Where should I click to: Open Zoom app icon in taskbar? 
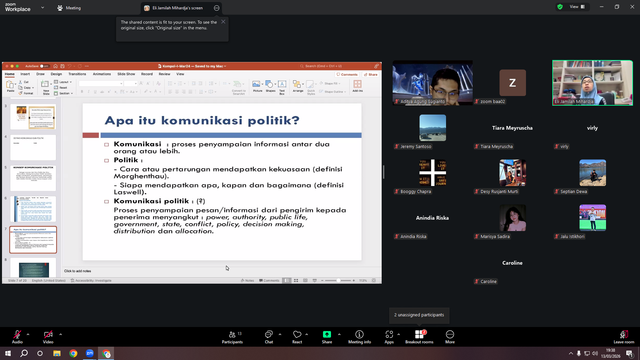coord(89,353)
